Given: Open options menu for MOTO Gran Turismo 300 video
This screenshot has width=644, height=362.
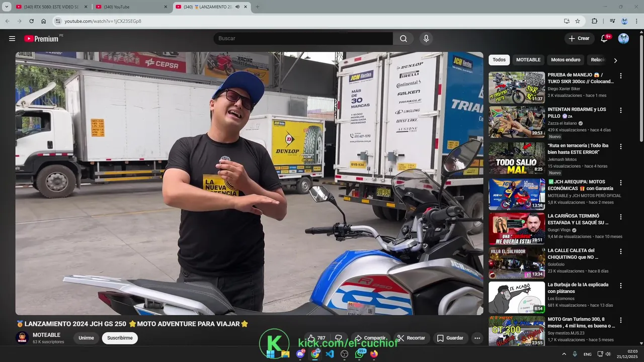Looking at the screenshot, I should point(620,320).
